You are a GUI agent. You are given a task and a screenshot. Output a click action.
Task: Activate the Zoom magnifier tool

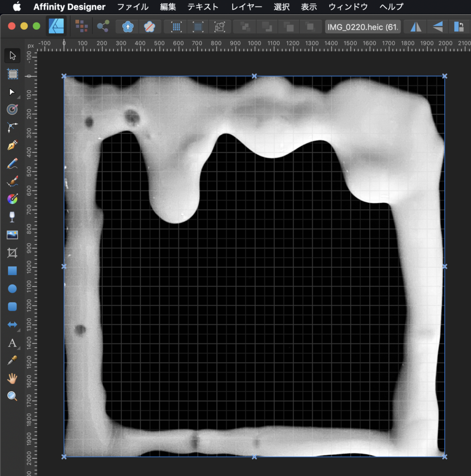click(13, 396)
